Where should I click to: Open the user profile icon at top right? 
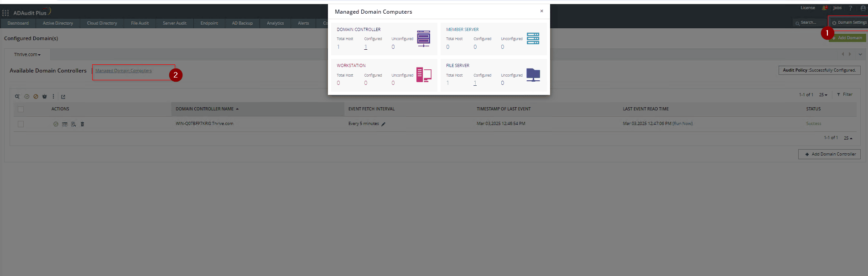coord(863,8)
